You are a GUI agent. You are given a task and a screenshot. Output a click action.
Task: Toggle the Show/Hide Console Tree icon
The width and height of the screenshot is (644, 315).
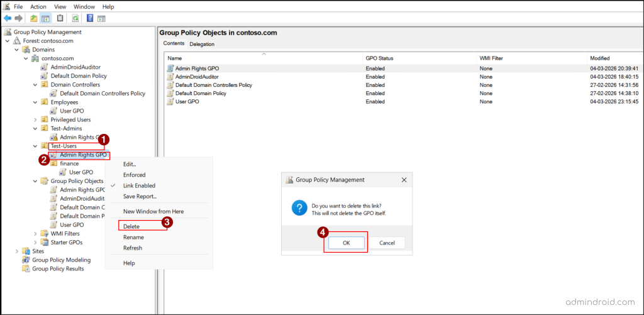click(x=45, y=18)
